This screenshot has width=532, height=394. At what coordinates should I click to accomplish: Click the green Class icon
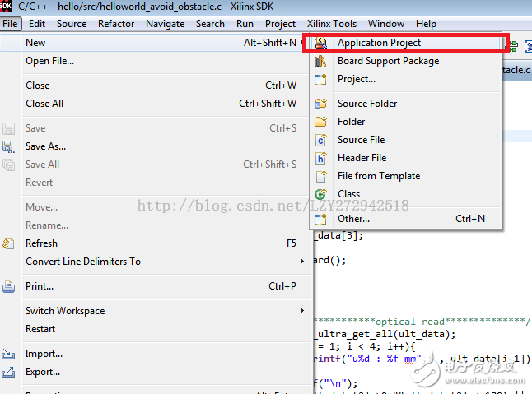pos(321,194)
